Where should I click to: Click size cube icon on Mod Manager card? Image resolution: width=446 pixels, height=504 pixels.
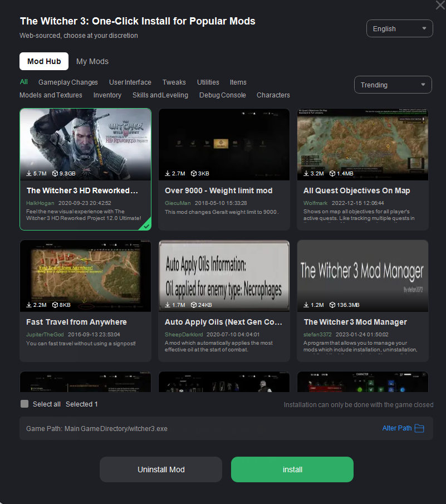[x=332, y=305]
